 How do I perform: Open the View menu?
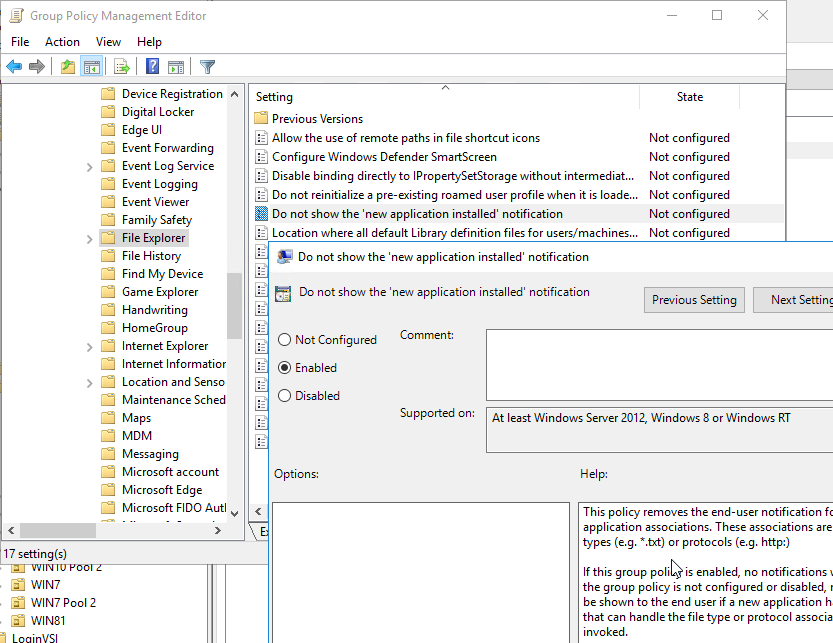(x=108, y=41)
